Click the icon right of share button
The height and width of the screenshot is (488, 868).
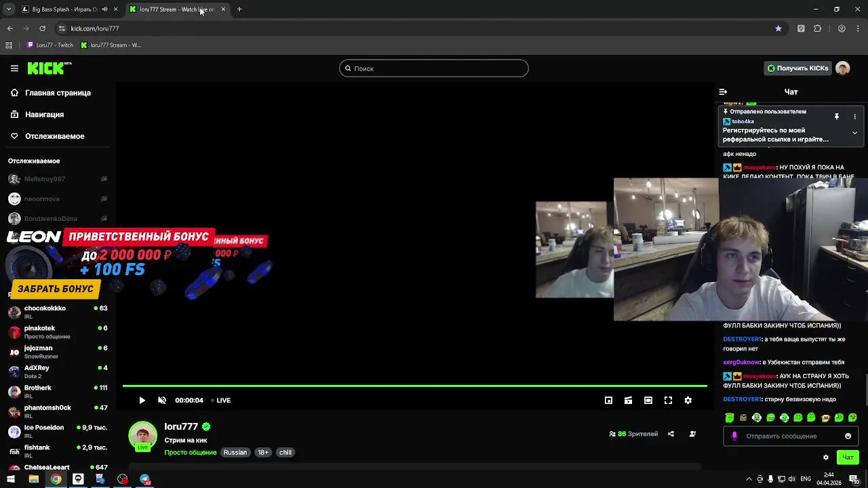click(x=692, y=434)
